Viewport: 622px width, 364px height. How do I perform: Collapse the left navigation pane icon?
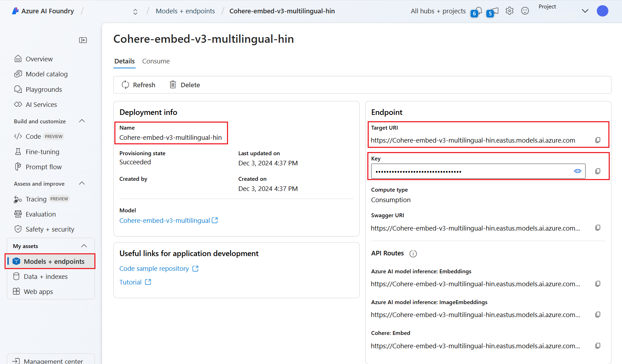point(83,40)
